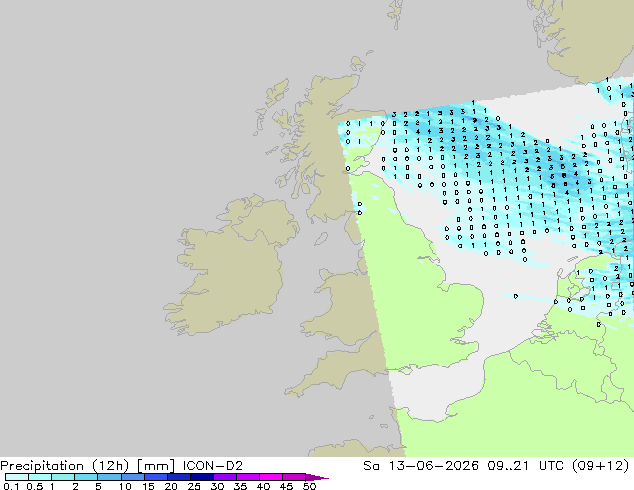The height and width of the screenshot is (490, 634).
Task: Click the '[mm]' unit label
Action: click(x=156, y=466)
